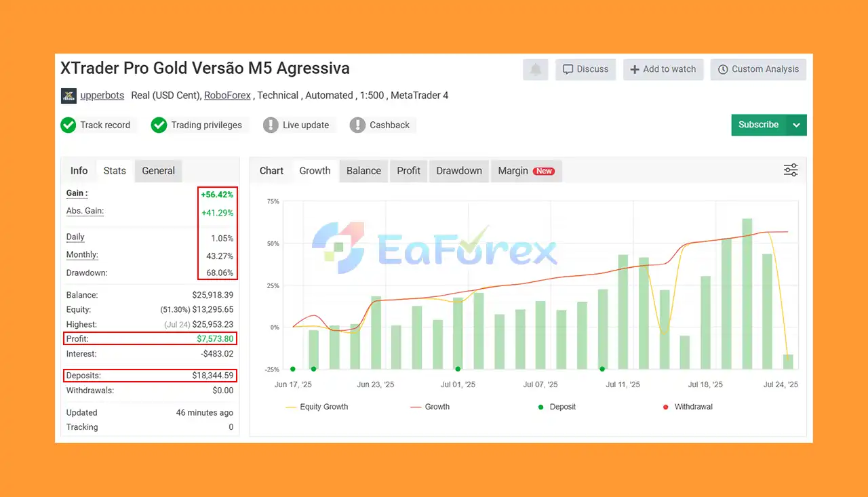Toggle the Withdrawal legend entry
The width and height of the screenshot is (868, 497).
click(x=688, y=407)
